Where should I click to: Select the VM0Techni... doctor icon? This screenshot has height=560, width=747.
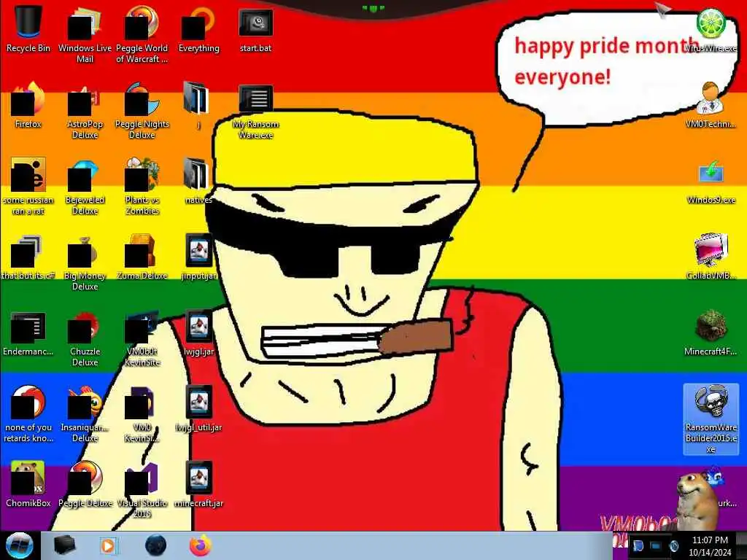(711, 106)
